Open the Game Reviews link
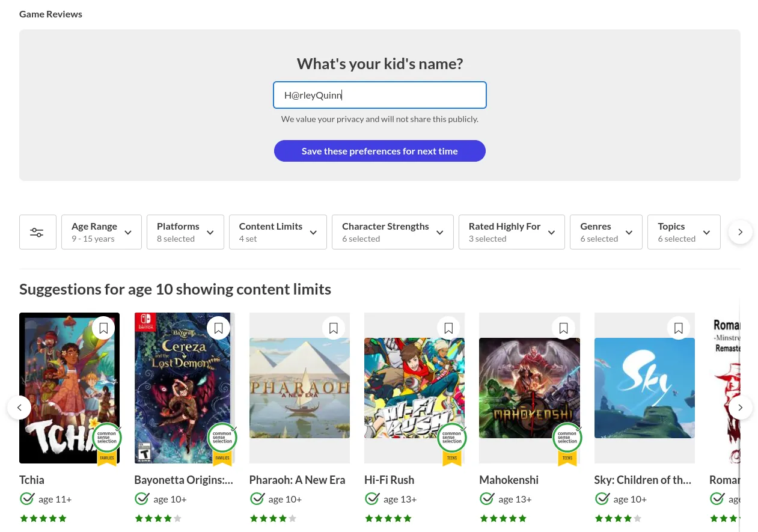Screen dimensions: 758x532 pyautogui.click(x=50, y=14)
